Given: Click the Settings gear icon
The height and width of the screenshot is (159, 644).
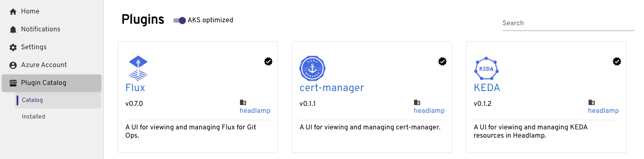Looking at the screenshot, I should [13, 47].
